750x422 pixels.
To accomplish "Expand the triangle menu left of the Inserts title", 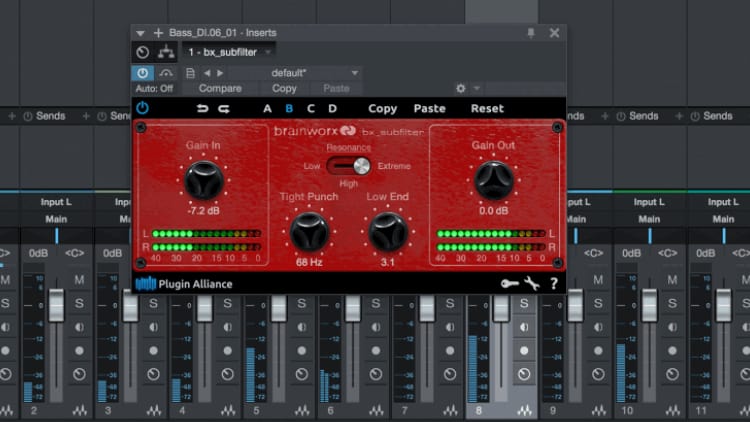I will 140,33.
